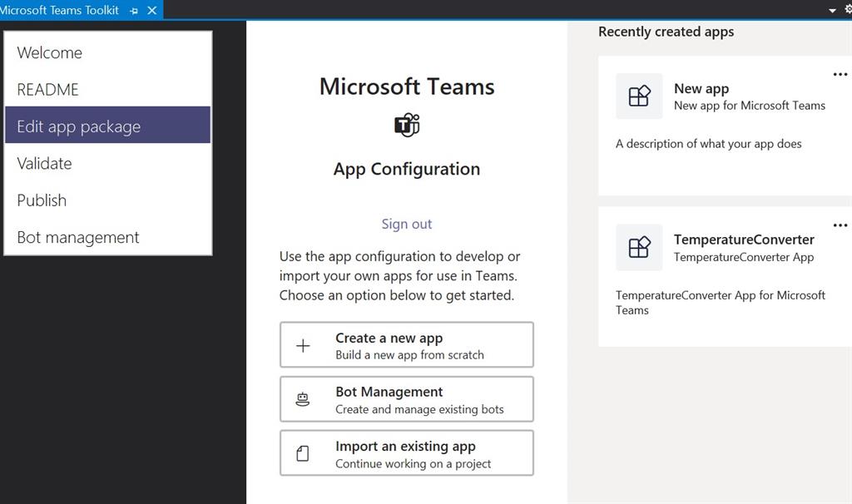Click the plus icon for new app

pos(303,345)
